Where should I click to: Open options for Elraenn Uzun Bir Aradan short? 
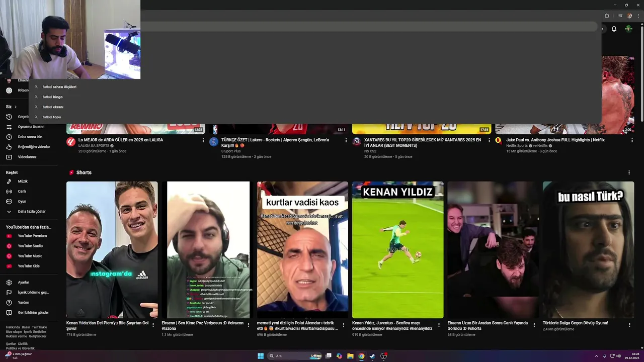[534, 325]
